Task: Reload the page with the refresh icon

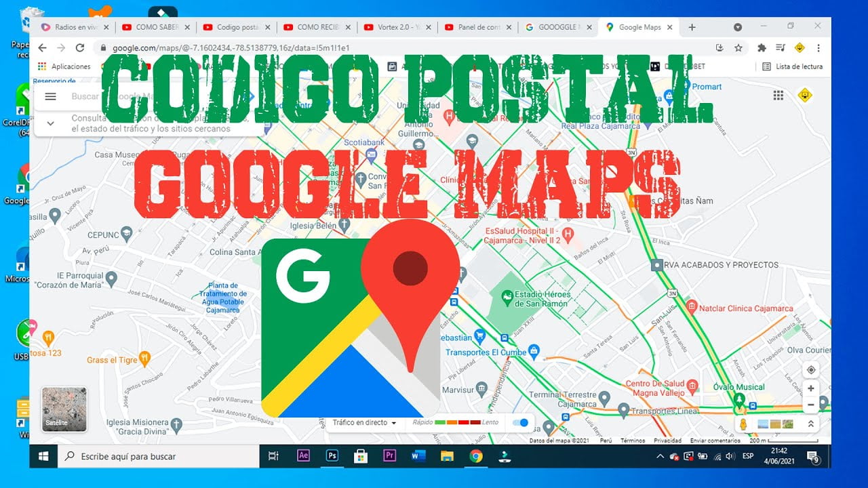Action: 80,48
